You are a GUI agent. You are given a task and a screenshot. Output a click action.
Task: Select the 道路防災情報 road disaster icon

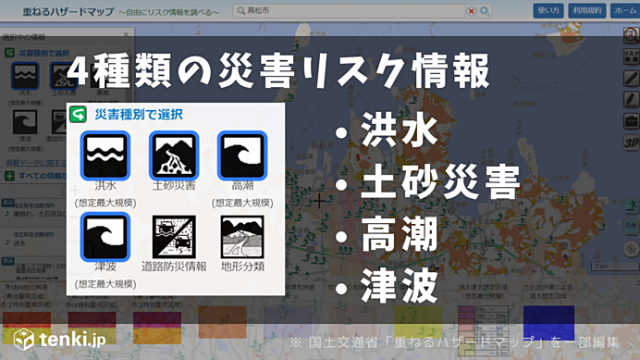tap(174, 237)
